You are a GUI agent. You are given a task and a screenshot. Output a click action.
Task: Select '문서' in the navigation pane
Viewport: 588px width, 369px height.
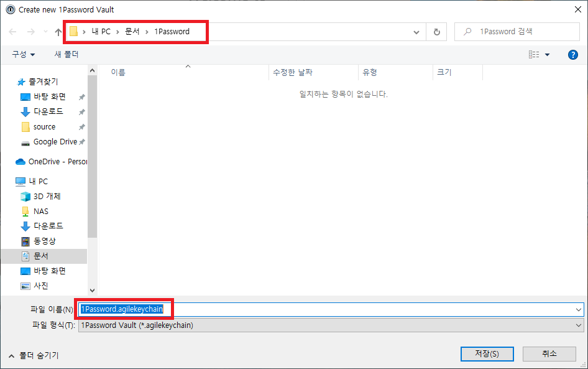41,256
